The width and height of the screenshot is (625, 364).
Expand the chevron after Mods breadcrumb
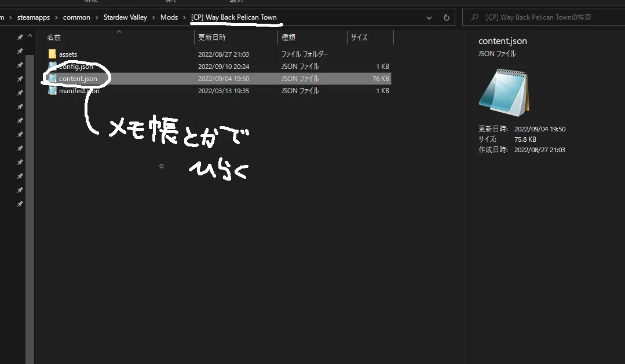tap(184, 17)
